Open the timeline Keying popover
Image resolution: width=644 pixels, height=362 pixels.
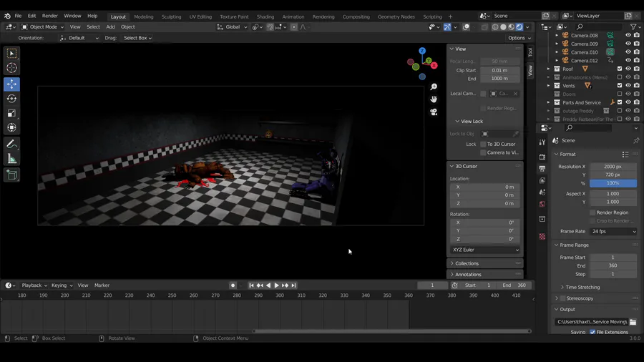coord(62,285)
